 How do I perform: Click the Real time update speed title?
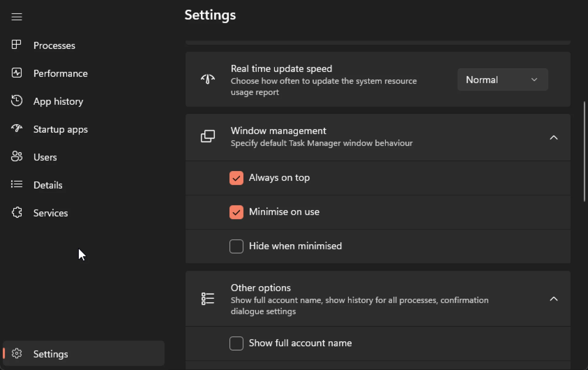[281, 69]
